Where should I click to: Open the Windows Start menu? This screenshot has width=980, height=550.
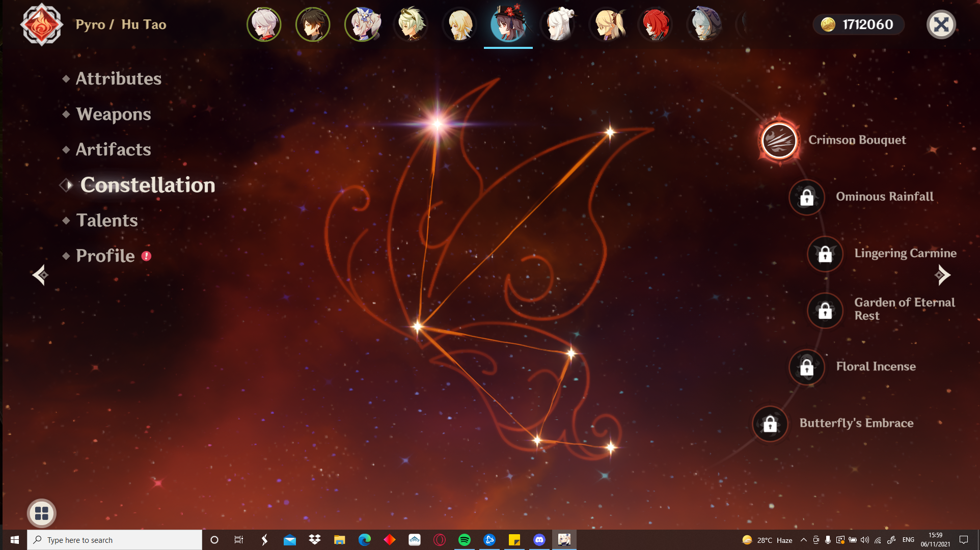[x=14, y=540]
